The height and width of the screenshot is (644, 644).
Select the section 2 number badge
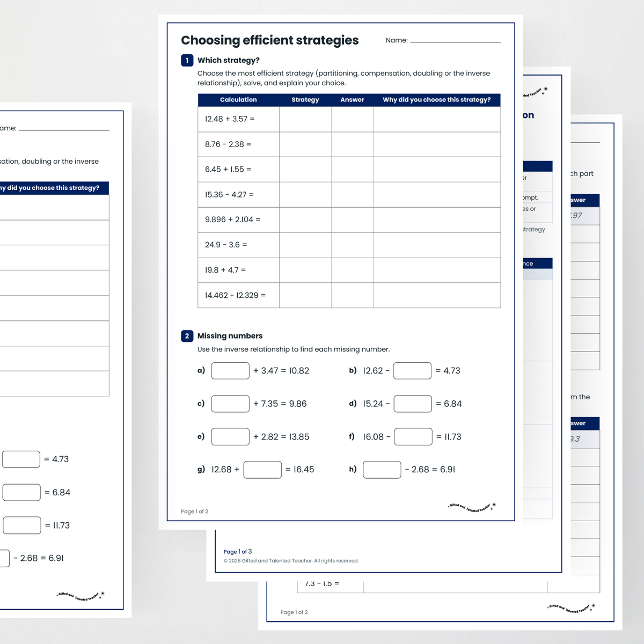click(x=187, y=336)
